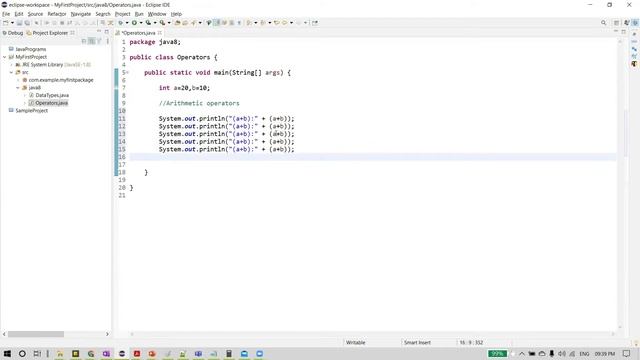The height and width of the screenshot is (360, 640).
Task: Open the Search toolbar icon
Action: 193,23
